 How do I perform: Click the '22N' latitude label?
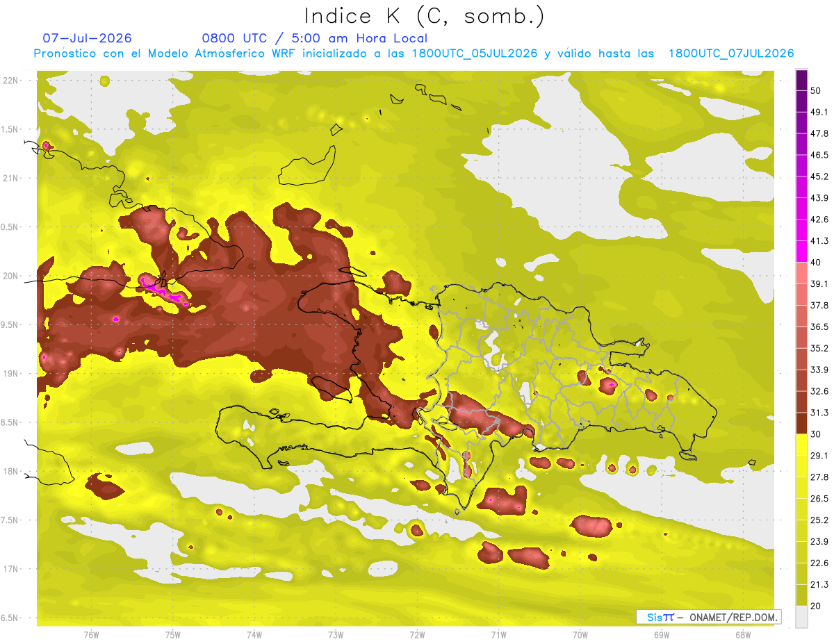[11, 80]
